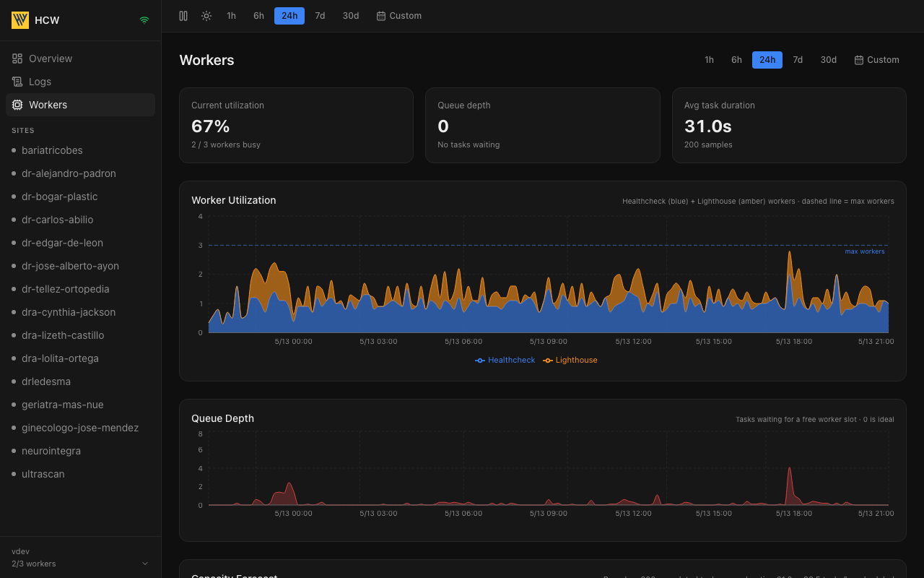Select 7d in the top toolbar
924x578 pixels.
pos(320,16)
